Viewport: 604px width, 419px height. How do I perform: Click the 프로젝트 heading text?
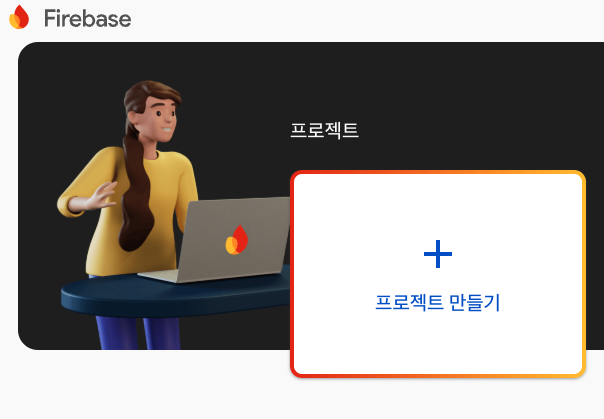tap(324, 130)
